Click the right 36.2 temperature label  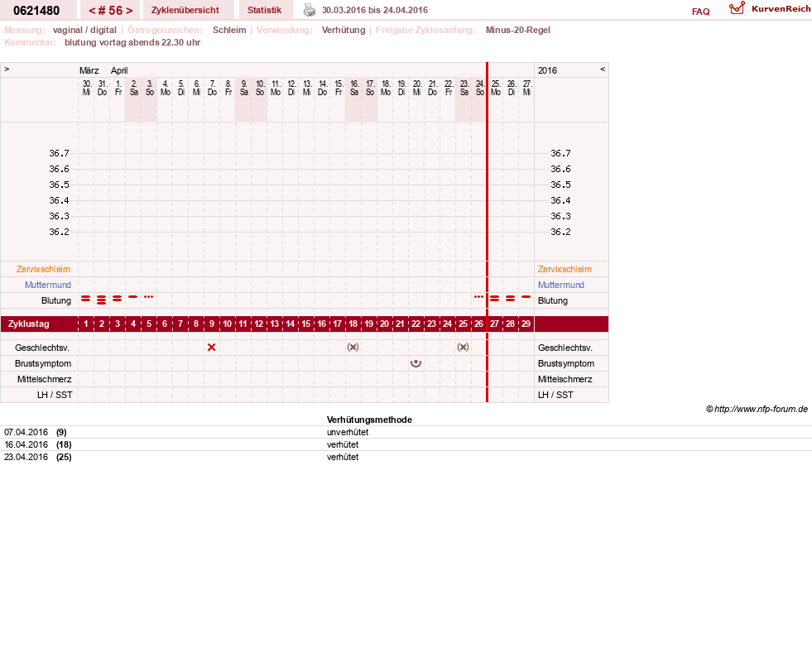pyautogui.click(x=561, y=232)
